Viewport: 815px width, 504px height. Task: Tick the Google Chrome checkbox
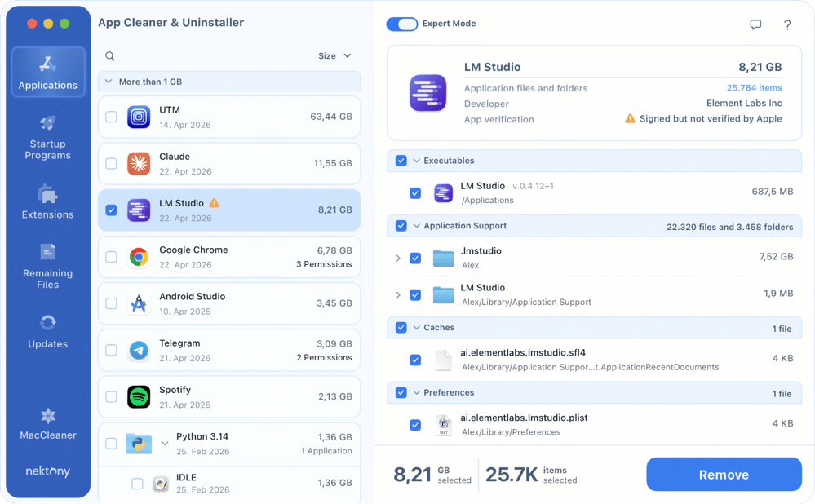click(111, 257)
